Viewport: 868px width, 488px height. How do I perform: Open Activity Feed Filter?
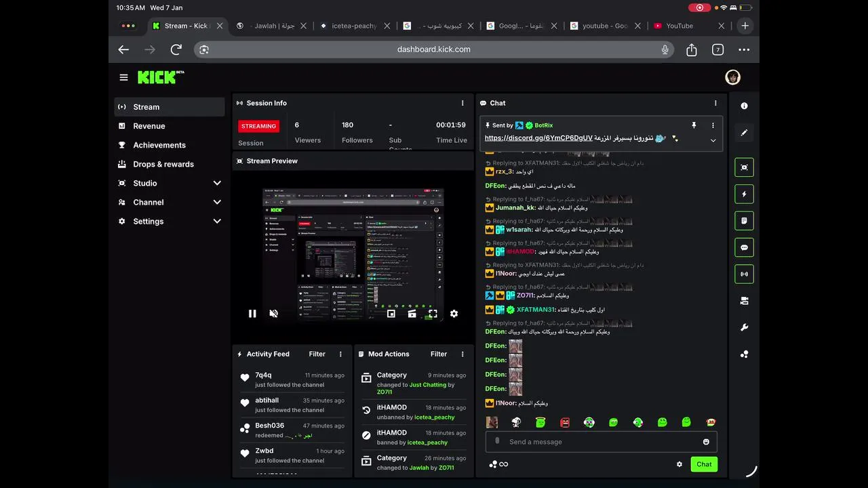(x=317, y=354)
